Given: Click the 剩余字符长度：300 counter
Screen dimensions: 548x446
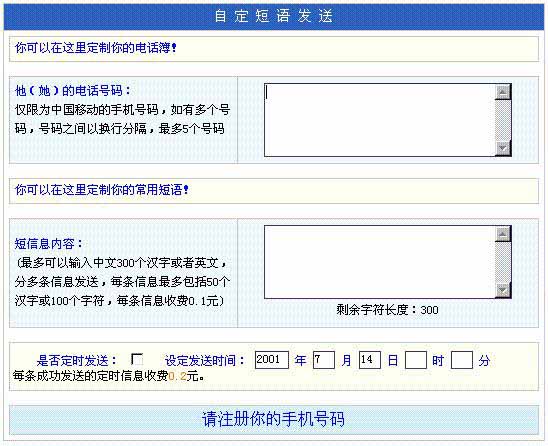Looking at the screenshot, I should coord(387,310).
